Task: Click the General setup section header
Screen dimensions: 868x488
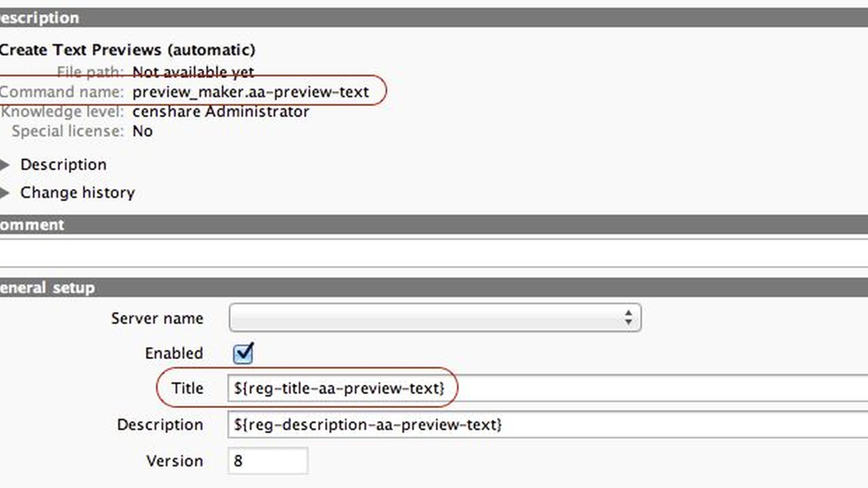Action: [434, 288]
